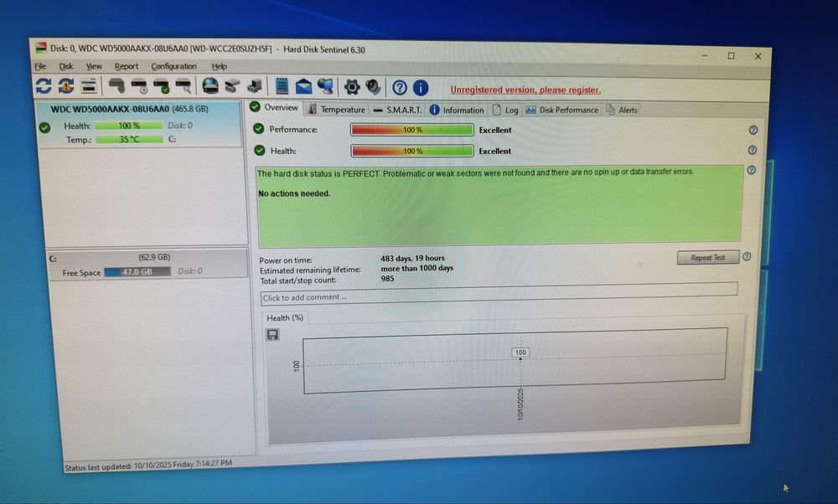
Task: Click the 10/10/2025 date label on graph
Action: click(x=520, y=404)
